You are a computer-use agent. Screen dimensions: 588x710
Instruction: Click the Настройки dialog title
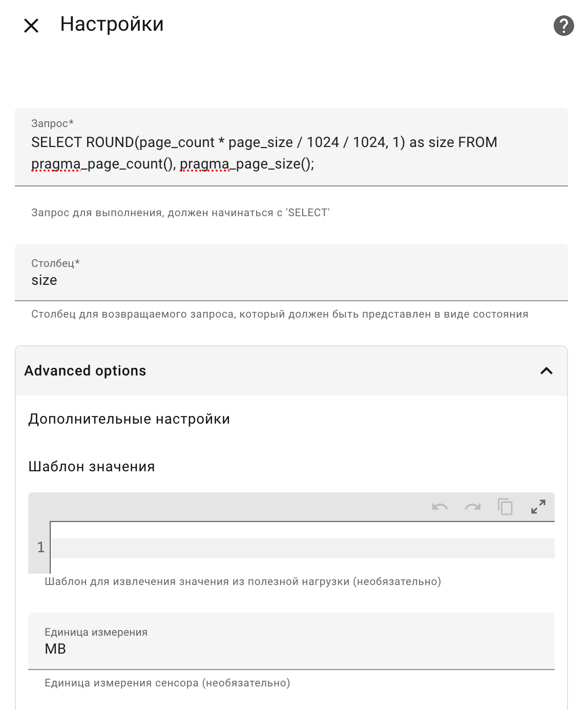coord(112,24)
